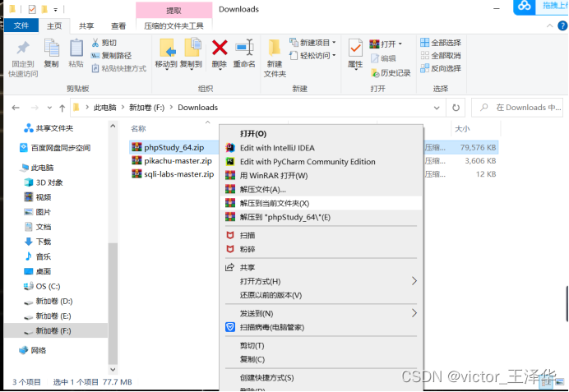
Task: Open the recent locations dropdown arrow
Action: point(49,108)
